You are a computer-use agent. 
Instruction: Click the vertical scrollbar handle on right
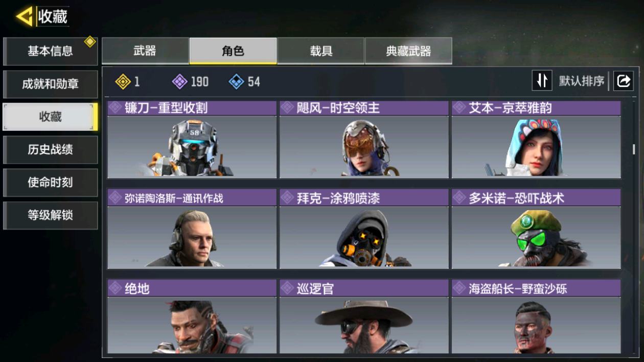pos(634,149)
